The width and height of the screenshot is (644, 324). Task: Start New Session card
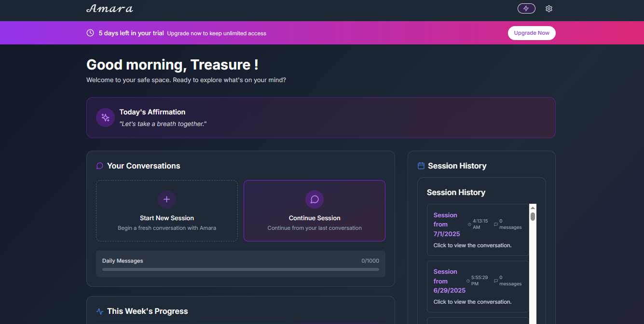tap(167, 211)
